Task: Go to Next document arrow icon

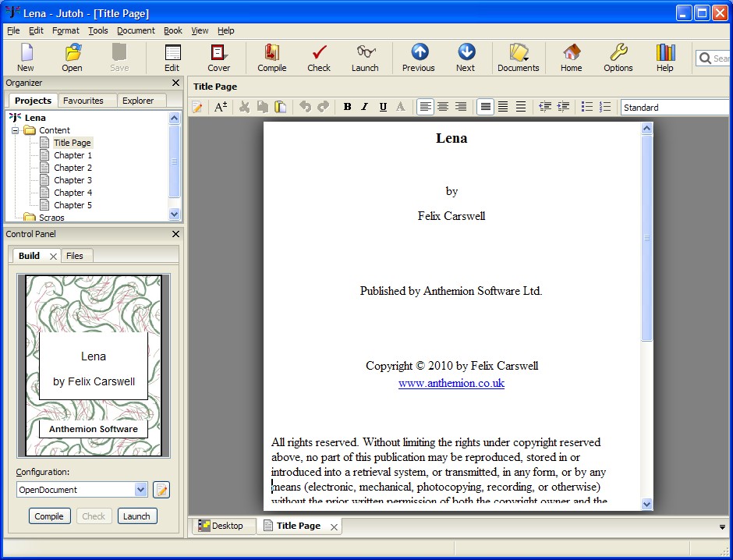Action: click(466, 58)
